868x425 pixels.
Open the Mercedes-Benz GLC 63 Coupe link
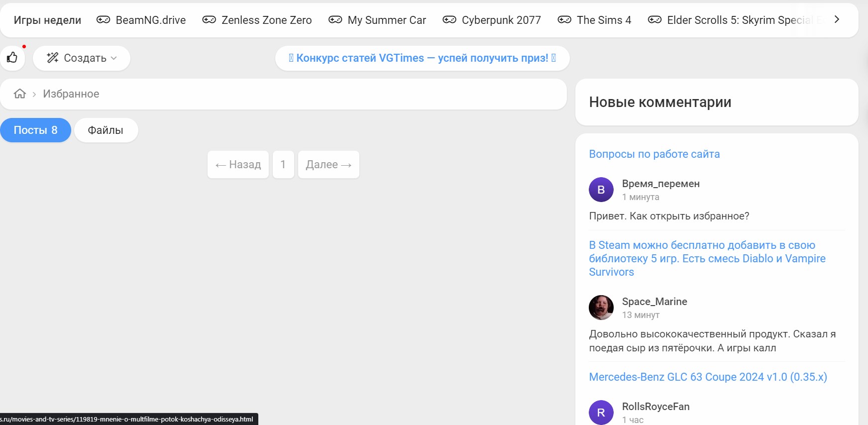coord(708,377)
